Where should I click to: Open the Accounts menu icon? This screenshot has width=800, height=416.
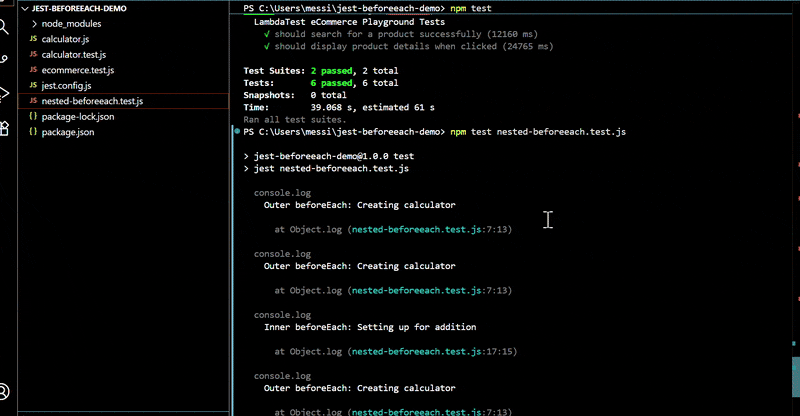(x=5, y=391)
